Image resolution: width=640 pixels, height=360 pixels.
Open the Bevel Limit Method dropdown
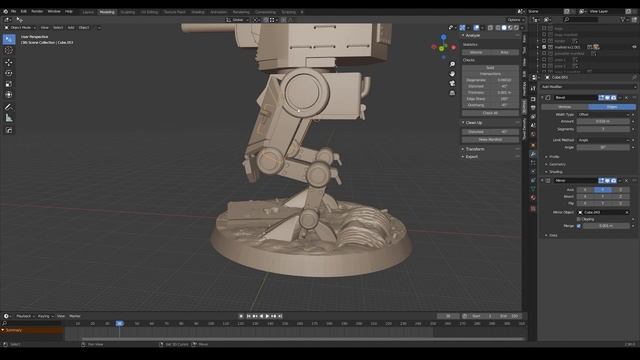(x=603, y=140)
